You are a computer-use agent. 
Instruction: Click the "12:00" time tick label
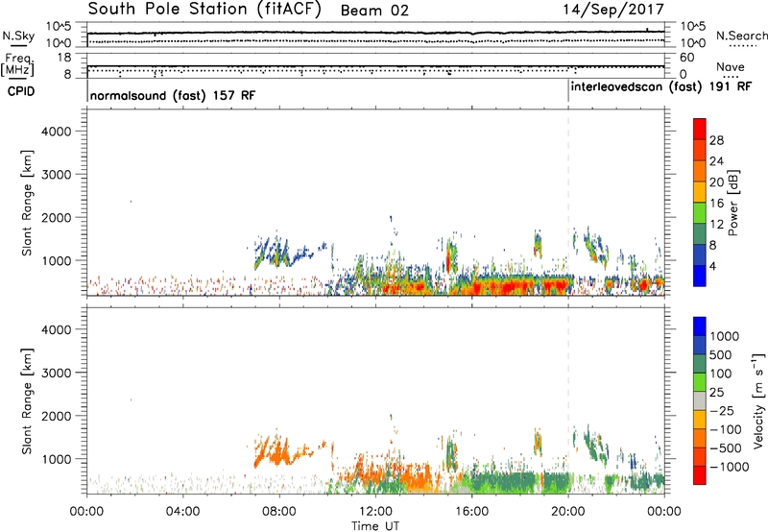[375, 512]
